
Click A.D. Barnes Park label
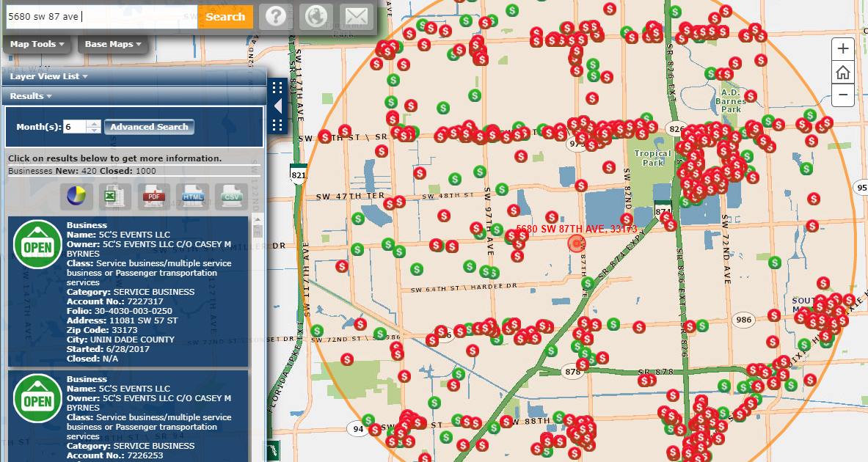(x=731, y=100)
